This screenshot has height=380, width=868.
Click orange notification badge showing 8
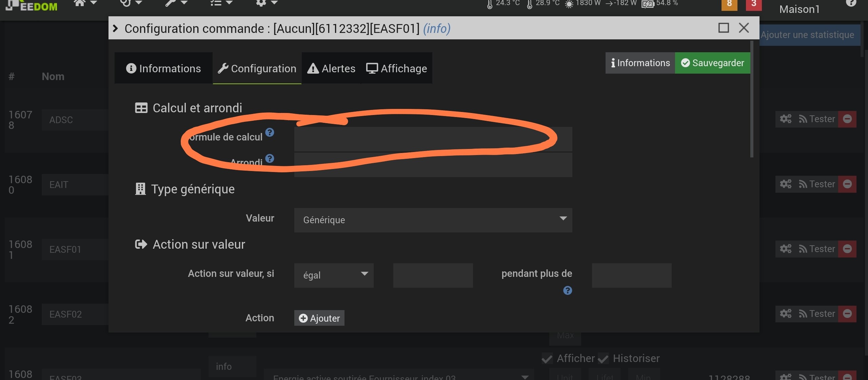[729, 4]
